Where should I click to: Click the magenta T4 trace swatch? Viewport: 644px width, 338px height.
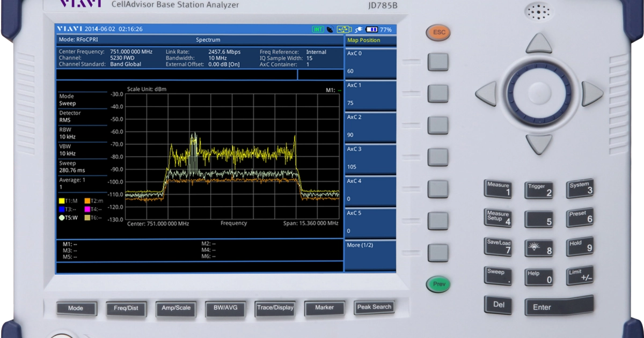click(x=87, y=209)
